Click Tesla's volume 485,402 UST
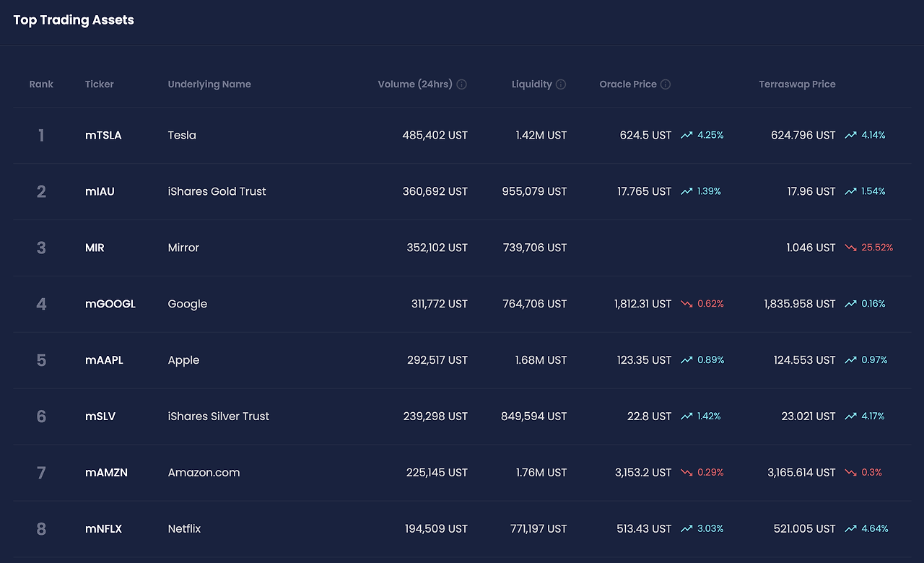924x563 pixels. (x=435, y=135)
